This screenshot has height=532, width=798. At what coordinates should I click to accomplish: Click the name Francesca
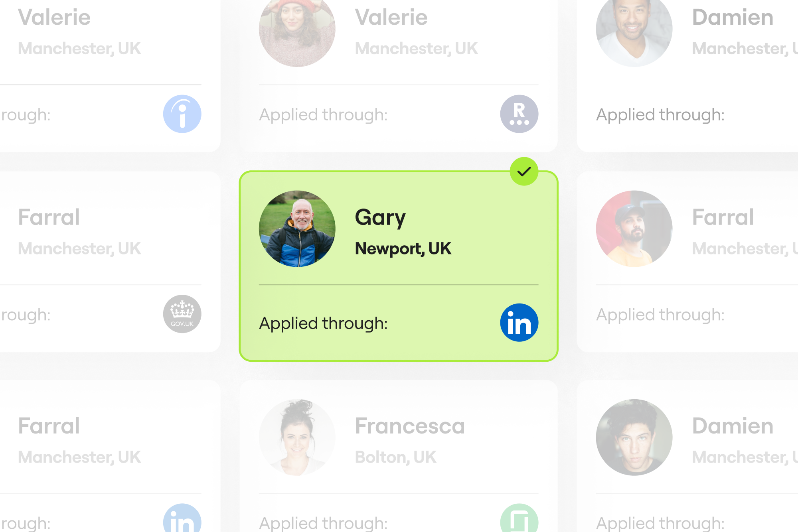pos(410,426)
